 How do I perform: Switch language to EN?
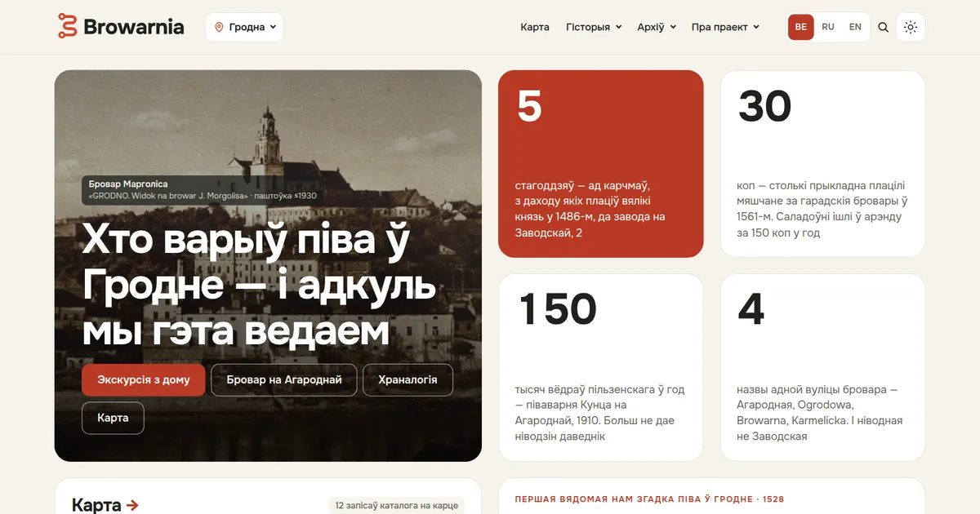click(855, 27)
